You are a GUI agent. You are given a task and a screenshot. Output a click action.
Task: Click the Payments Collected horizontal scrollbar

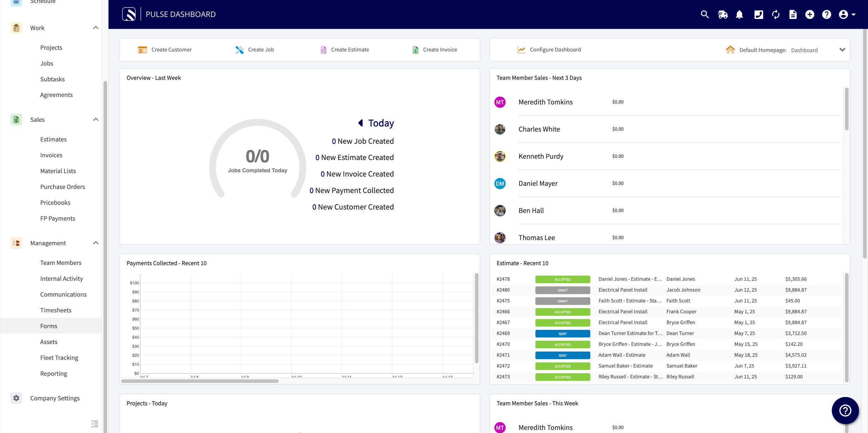[200, 381]
